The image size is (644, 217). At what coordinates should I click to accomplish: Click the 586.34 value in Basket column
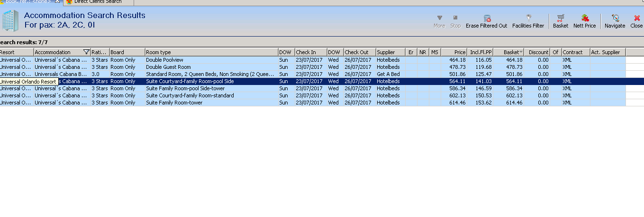click(514, 88)
